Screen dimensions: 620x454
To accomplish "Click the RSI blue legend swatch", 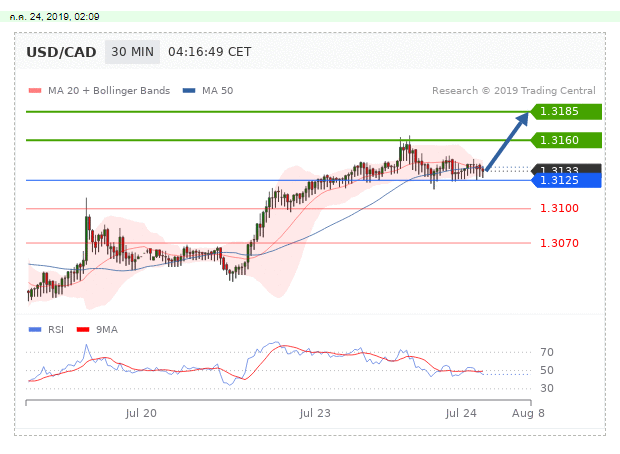I will tap(35, 329).
